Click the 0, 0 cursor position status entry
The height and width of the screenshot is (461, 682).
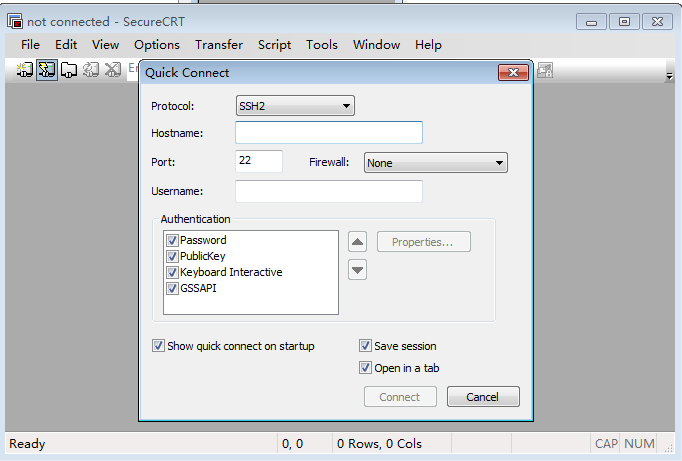[292, 444]
